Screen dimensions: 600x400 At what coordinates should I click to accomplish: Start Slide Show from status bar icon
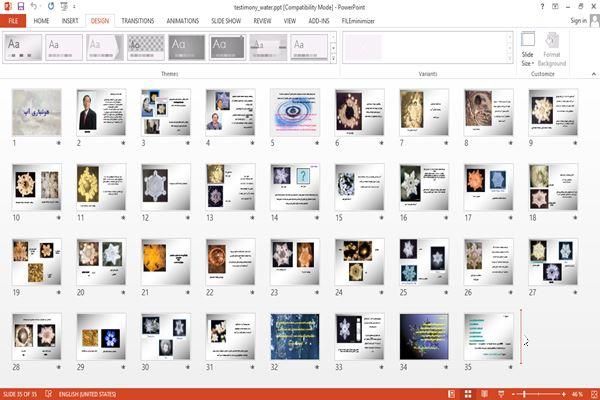pos(501,394)
